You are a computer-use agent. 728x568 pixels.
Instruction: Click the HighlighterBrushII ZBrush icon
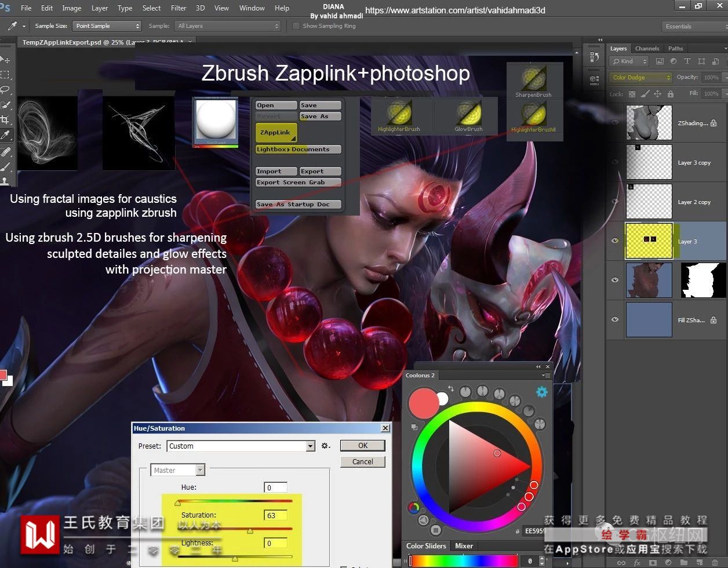(x=533, y=117)
